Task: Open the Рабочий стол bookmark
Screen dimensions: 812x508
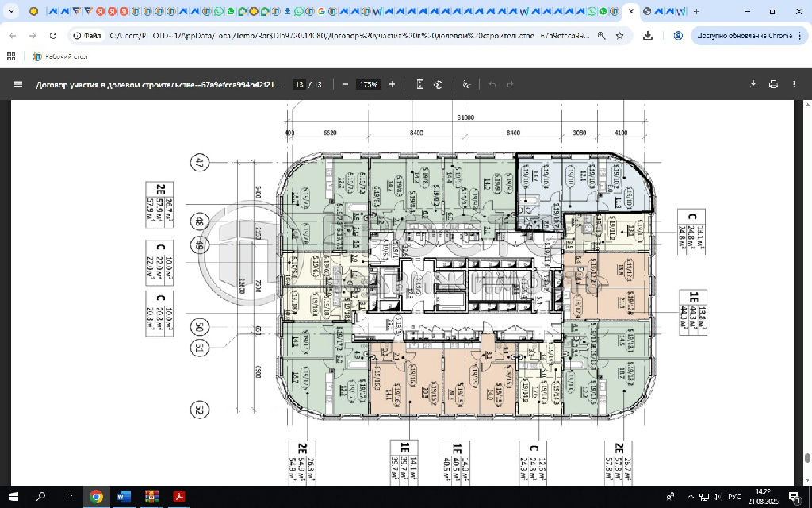Action: pos(59,56)
